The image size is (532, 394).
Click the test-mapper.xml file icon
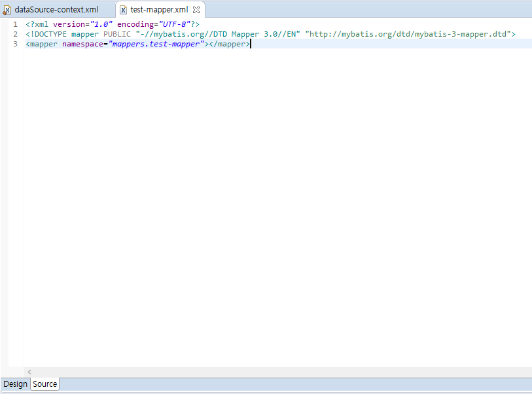[x=124, y=10]
